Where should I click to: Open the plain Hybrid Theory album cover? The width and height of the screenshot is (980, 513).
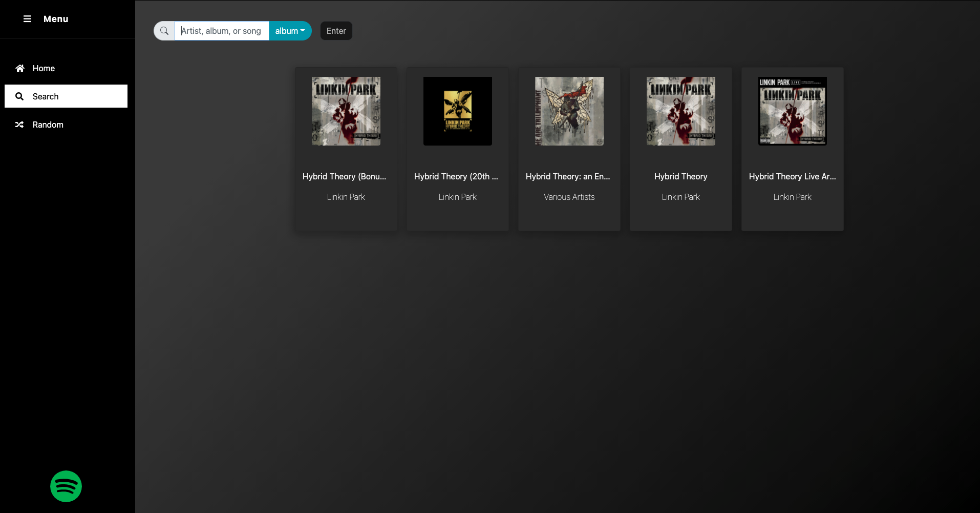[681, 111]
